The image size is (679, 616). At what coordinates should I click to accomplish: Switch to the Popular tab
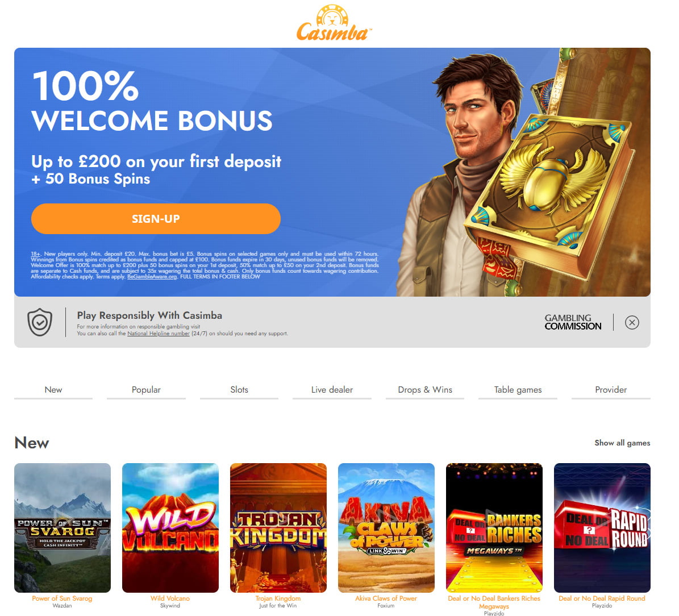click(147, 390)
